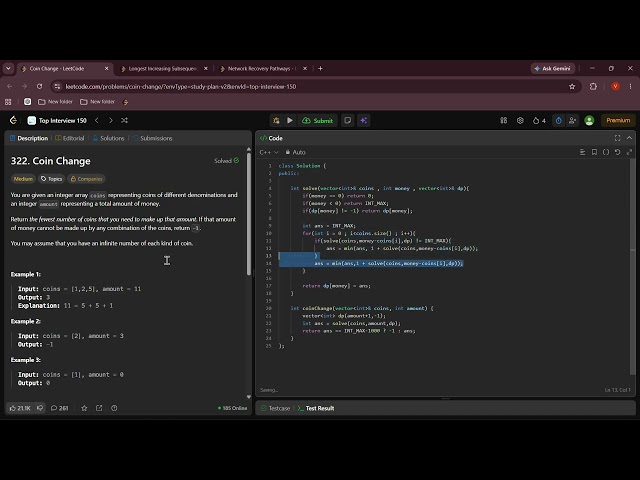Click the Solved status indicator
Screen dimensions: 640x480
(227, 161)
